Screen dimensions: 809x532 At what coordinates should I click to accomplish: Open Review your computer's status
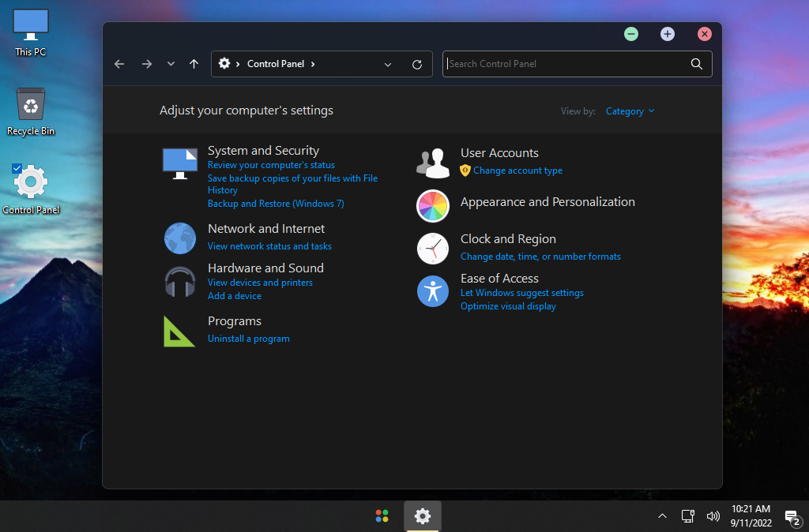[271, 165]
